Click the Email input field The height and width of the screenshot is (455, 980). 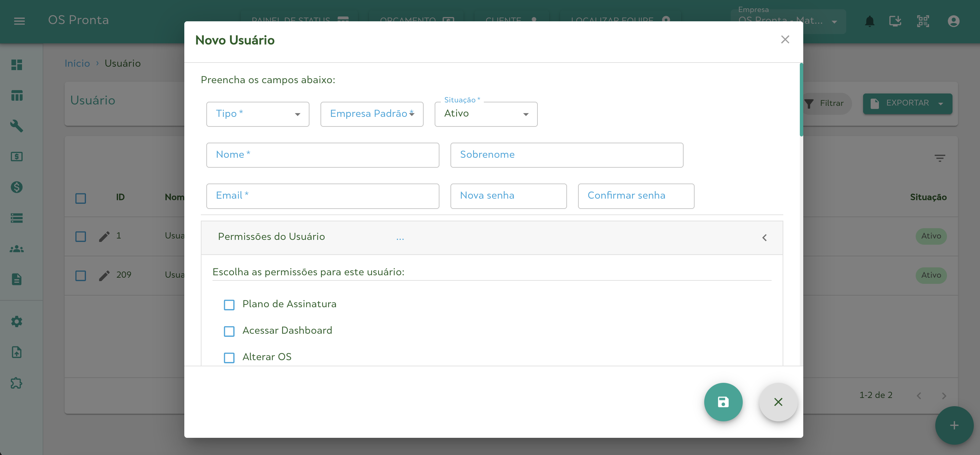[323, 196]
